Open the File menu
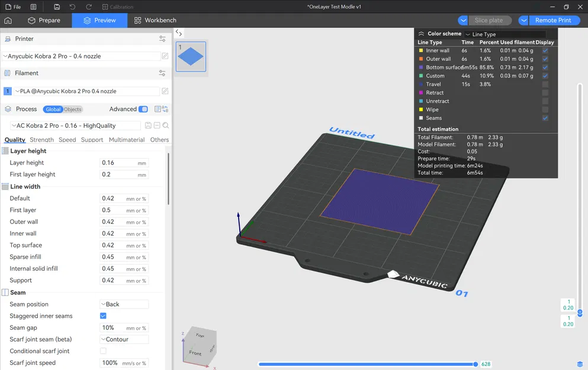The height and width of the screenshot is (370, 588). pos(13,7)
